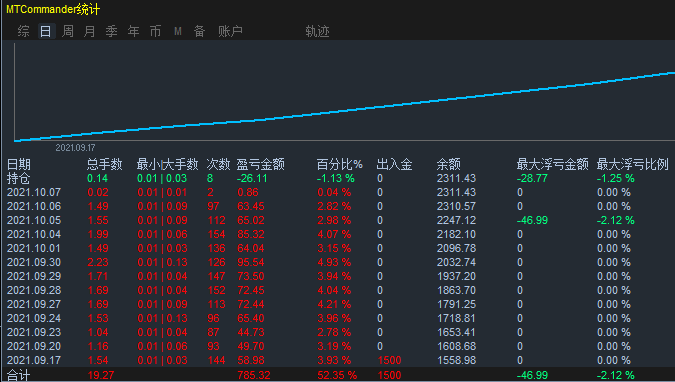Click the 余额 column header
The height and width of the screenshot is (382, 675).
(449, 164)
